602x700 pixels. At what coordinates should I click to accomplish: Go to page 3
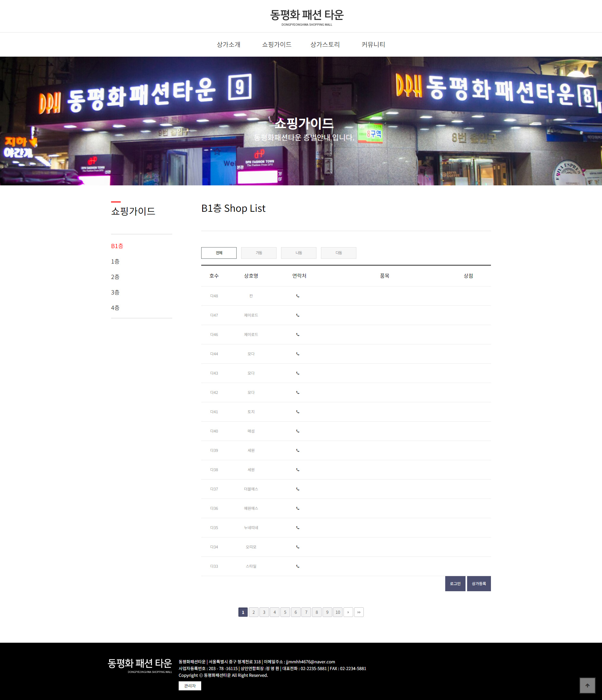coord(264,612)
